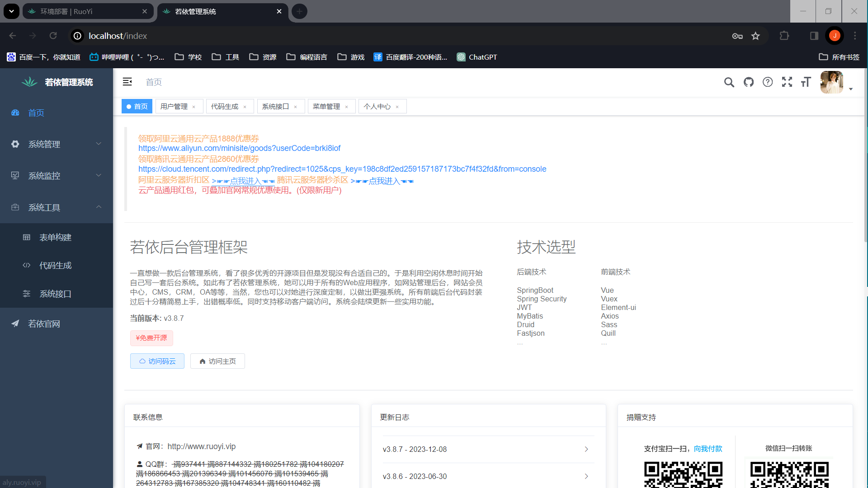Bookmark this page with star icon
Image resolution: width=868 pixels, height=488 pixels.
click(x=755, y=36)
